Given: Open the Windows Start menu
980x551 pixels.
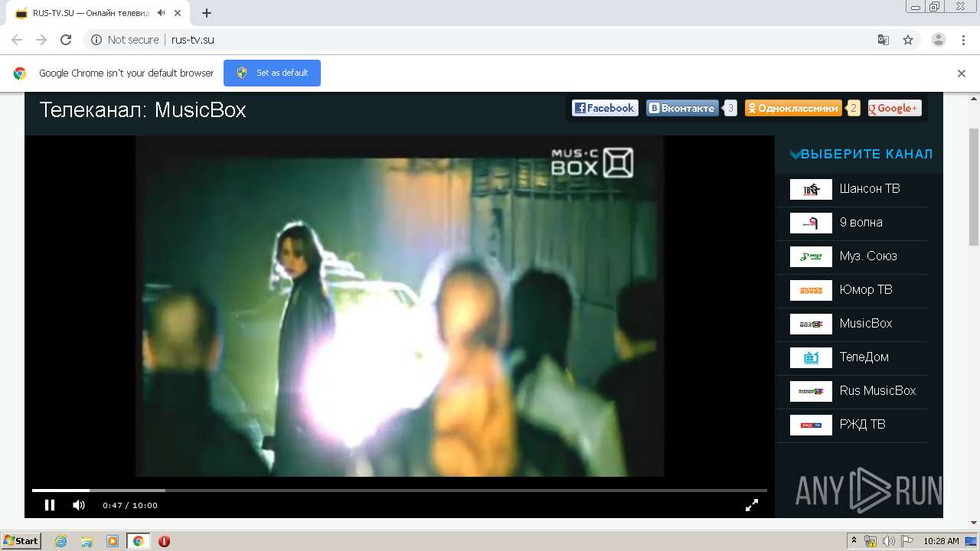Looking at the screenshot, I should (x=21, y=541).
